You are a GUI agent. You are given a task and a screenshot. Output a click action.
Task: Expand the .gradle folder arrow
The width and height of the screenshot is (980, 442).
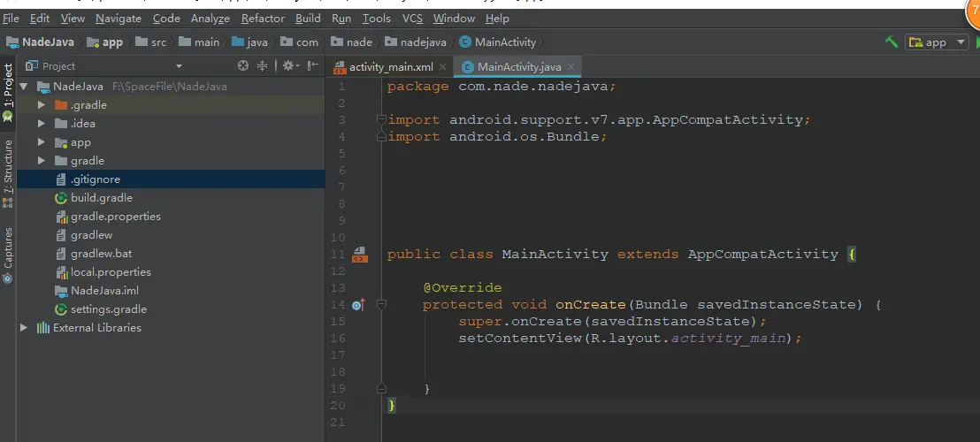tap(42, 105)
